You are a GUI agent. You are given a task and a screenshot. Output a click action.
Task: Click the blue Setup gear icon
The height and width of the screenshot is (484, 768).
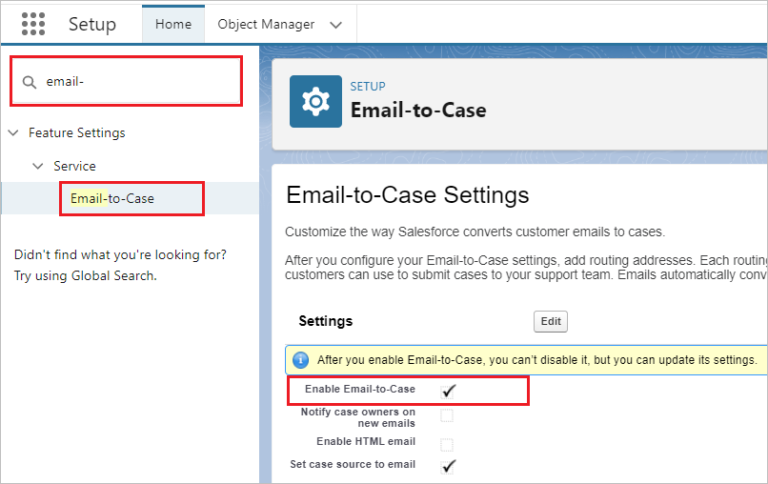[315, 101]
